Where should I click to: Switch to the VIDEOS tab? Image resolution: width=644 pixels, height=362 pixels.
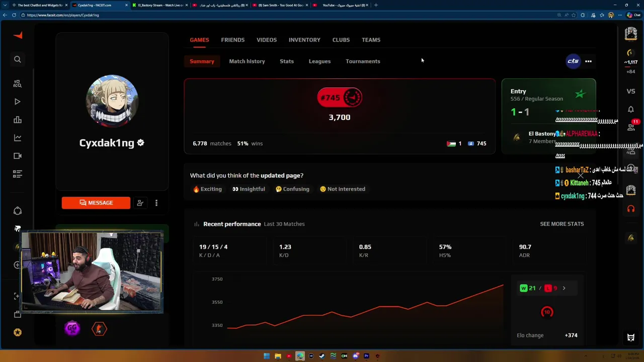(267, 40)
